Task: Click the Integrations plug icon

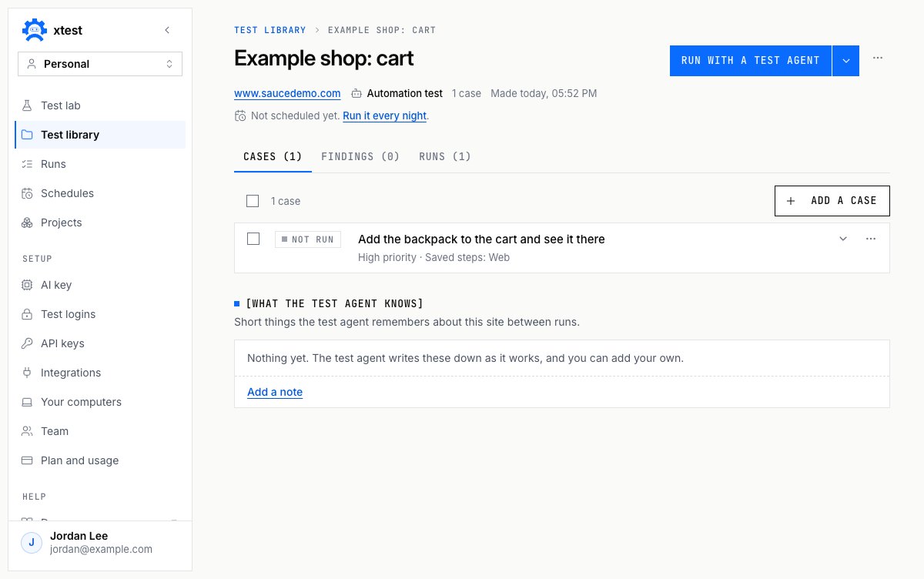Action: coord(27,373)
